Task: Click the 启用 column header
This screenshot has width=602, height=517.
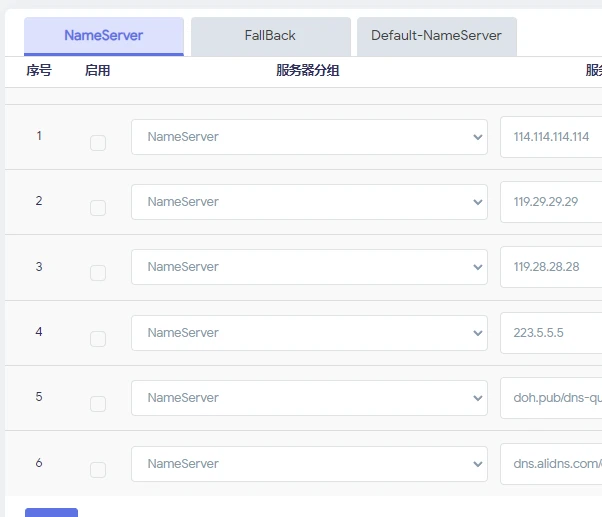Action: click(98, 71)
